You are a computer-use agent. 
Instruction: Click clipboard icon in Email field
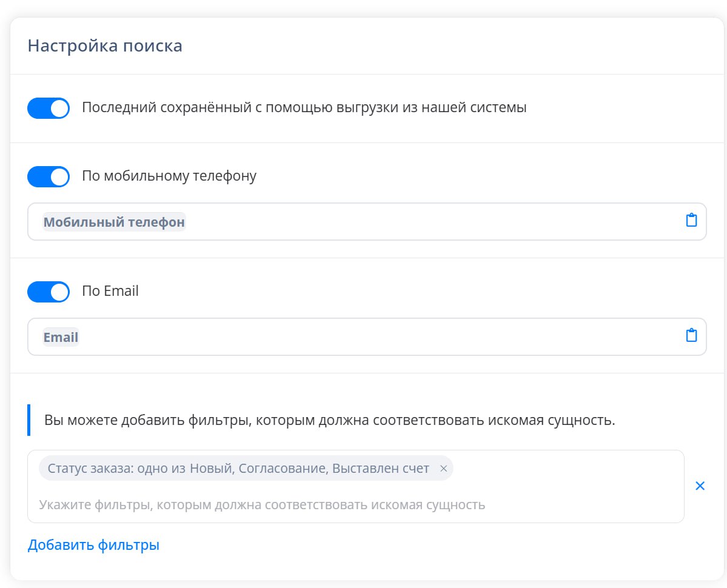click(691, 335)
